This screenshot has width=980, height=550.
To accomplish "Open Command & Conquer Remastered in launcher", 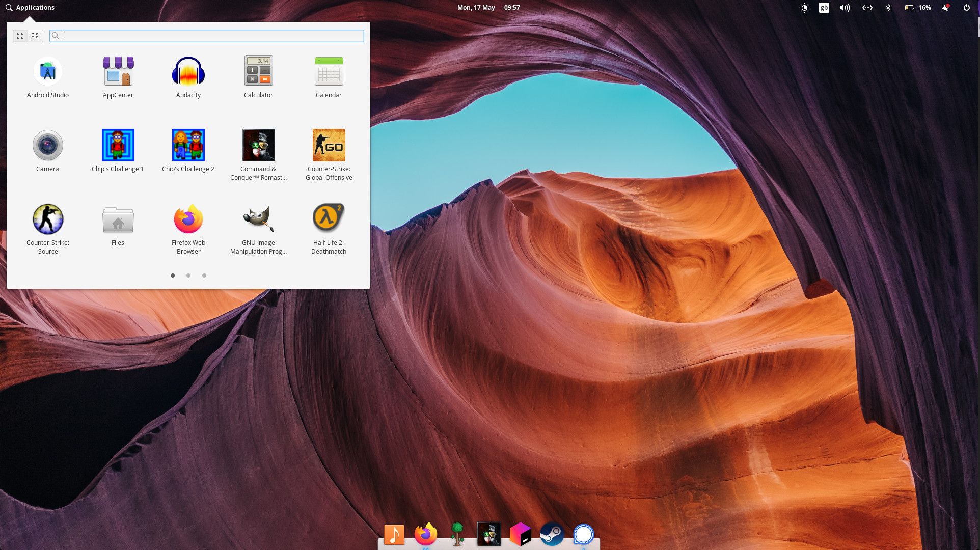I will (258, 155).
